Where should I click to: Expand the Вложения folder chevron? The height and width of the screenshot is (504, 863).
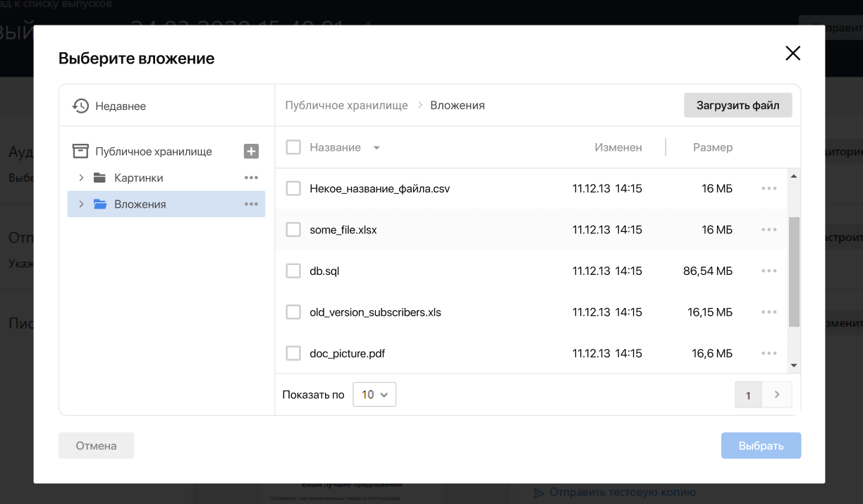pos(81,204)
